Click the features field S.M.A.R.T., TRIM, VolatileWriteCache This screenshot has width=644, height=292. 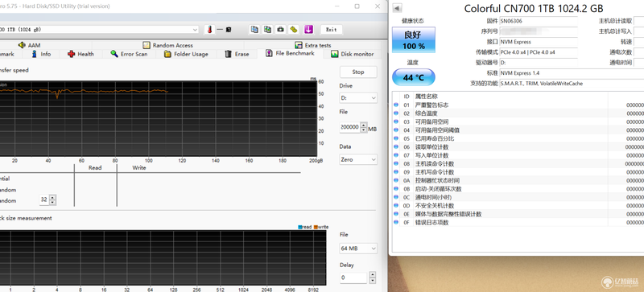572,84
